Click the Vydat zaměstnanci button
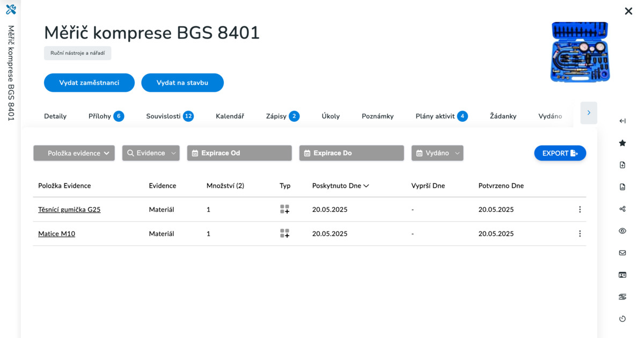 tap(89, 83)
